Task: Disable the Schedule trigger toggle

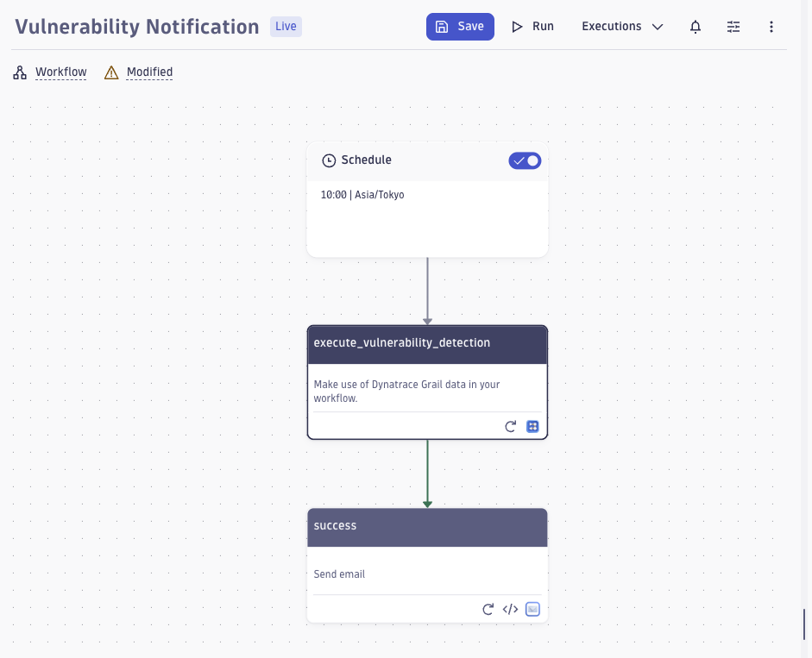Action: pos(525,160)
